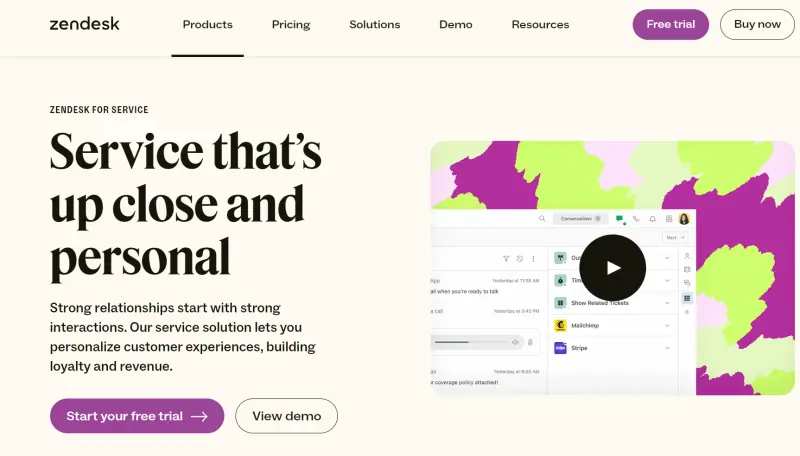
Task: Click the chat bubbles icon in the preview's right sidebar
Action: tap(687, 283)
